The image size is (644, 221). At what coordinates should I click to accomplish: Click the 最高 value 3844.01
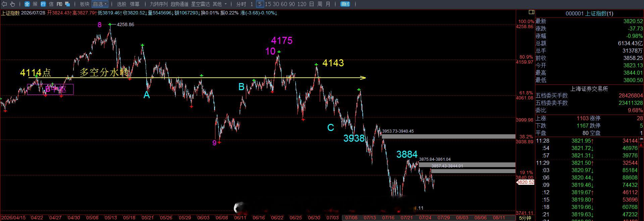pyautogui.click(x=633, y=73)
